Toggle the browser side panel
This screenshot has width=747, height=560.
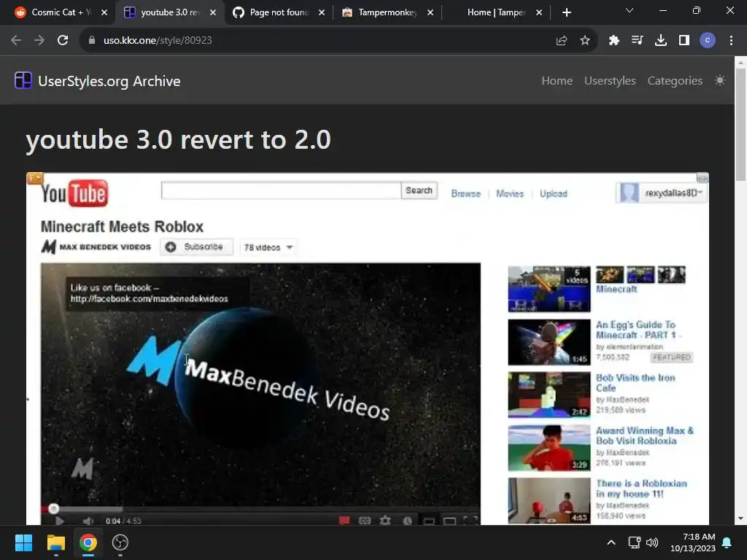[x=684, y=41]
